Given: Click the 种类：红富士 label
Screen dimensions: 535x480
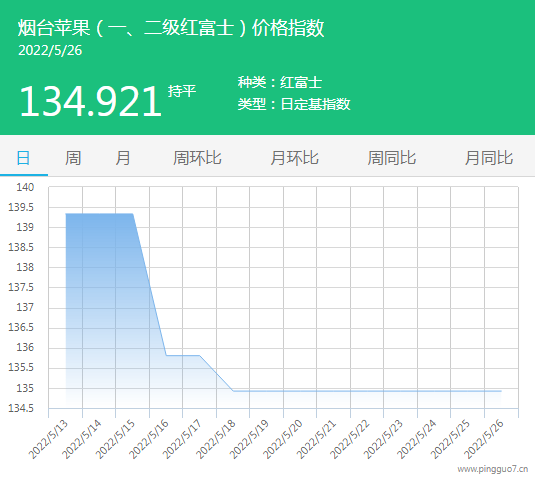Looking at the screenshot, I should coord(280,83).
